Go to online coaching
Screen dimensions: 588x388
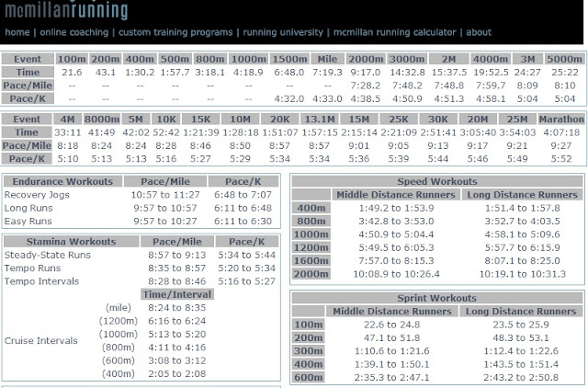(74, 32)
